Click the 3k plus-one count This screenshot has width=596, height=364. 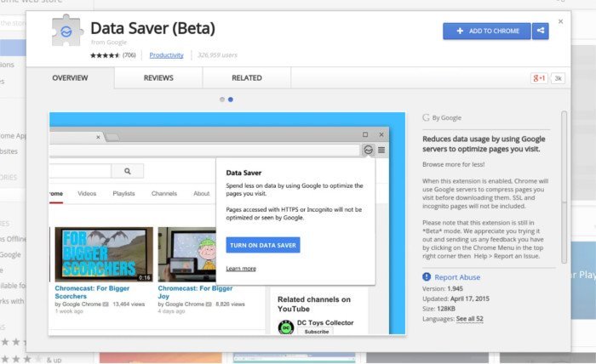coord(558,78)
